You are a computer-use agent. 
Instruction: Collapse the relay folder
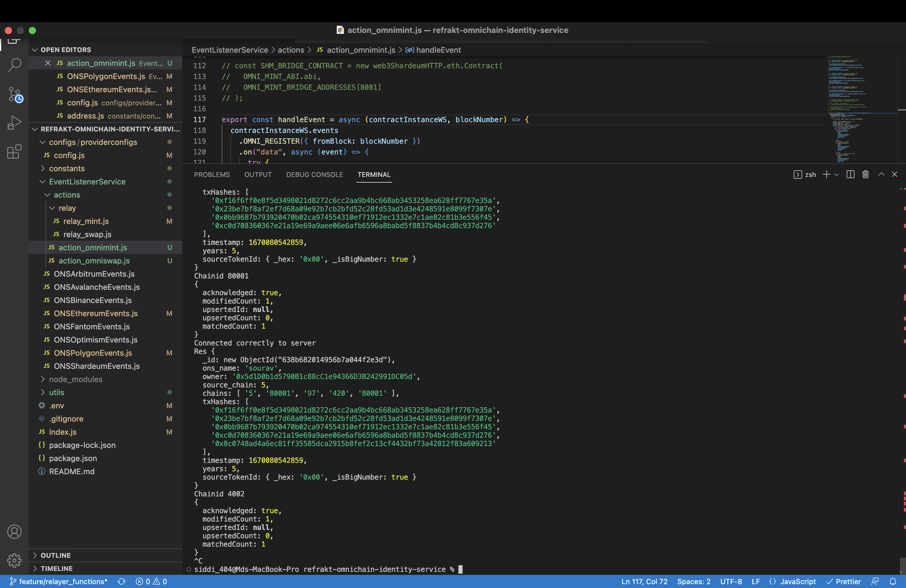[x=105, y=208]
